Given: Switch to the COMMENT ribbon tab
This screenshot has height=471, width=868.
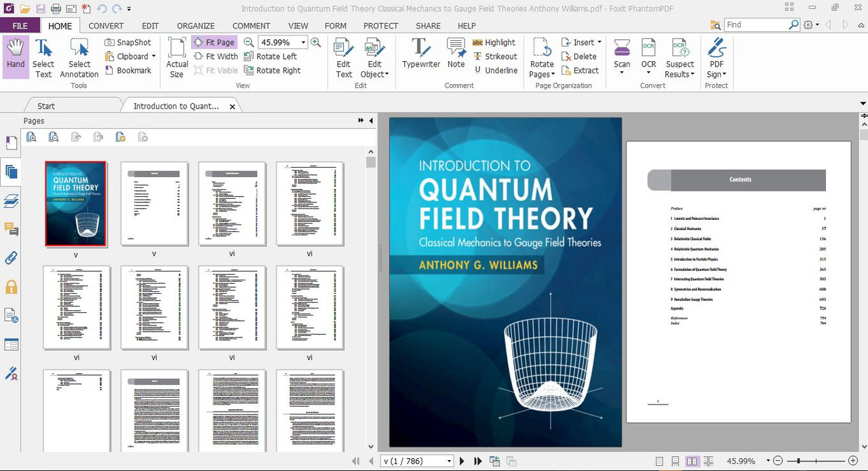Looking at the screenshot, I should tap(252, 26).
